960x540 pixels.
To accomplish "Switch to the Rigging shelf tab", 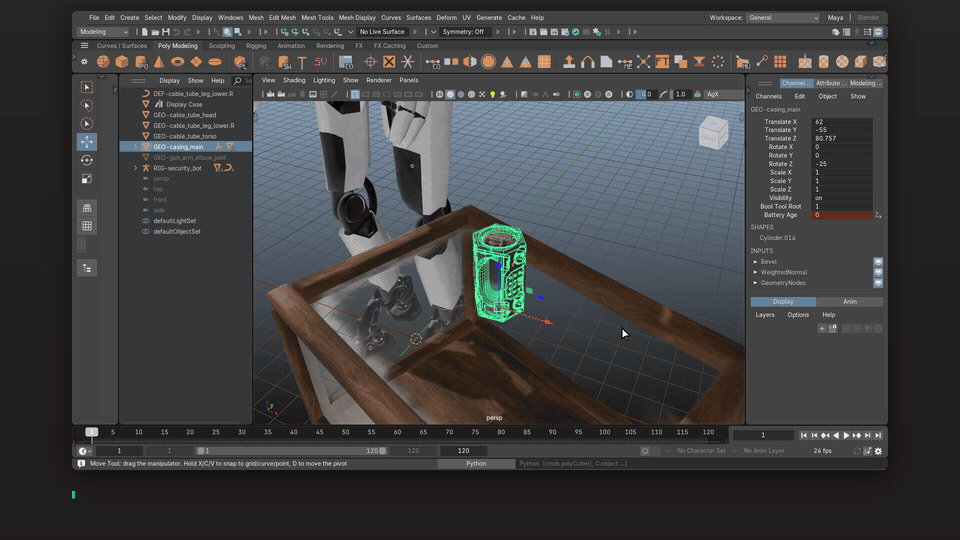I will [256, 46].
